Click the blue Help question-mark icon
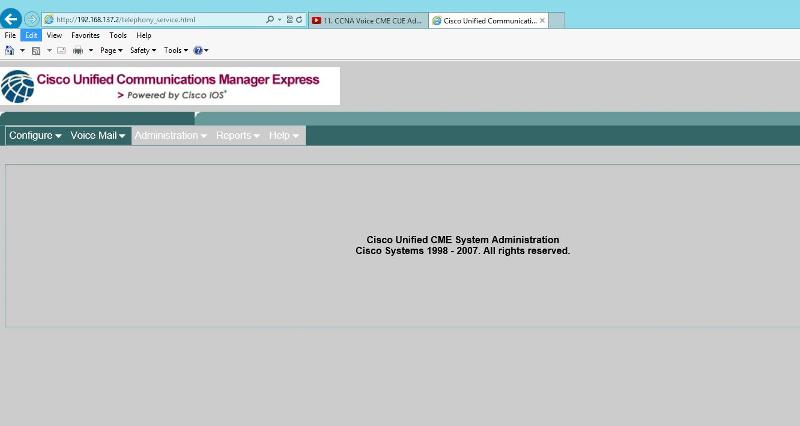Image resolution: width=800 pixels, height=426 pixels. [x=198, y=50]
